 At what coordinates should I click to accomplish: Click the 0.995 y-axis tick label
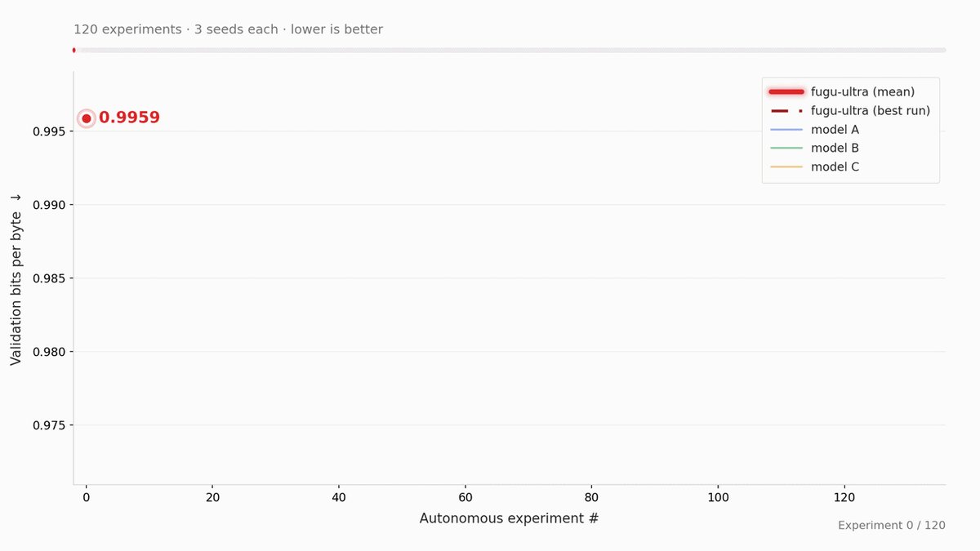coord(49,131)
